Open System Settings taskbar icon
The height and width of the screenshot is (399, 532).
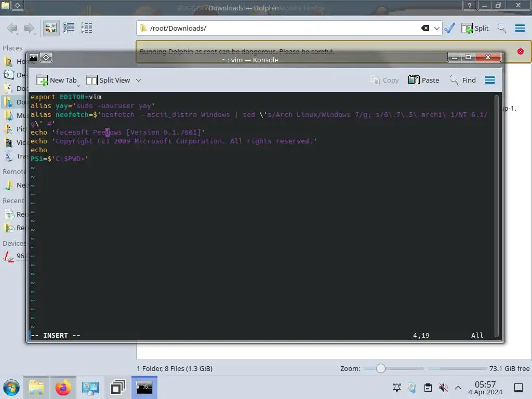[90, 388]
